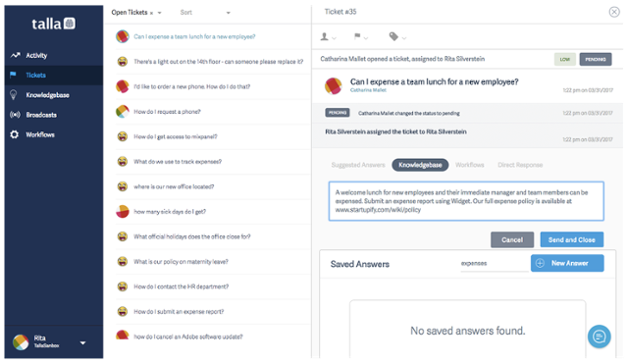Cancel the response
Viewport: 628px width, 364px height.
[x=512, y=239]
